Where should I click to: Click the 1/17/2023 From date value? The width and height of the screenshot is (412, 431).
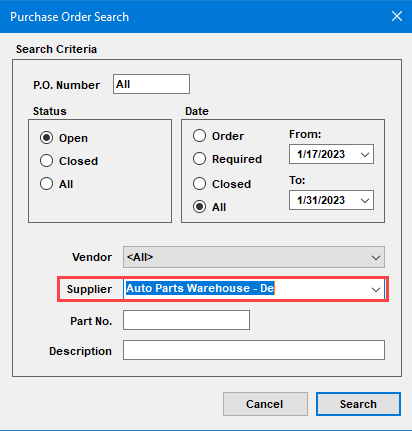pyautogui.click(x=321, y=154)
